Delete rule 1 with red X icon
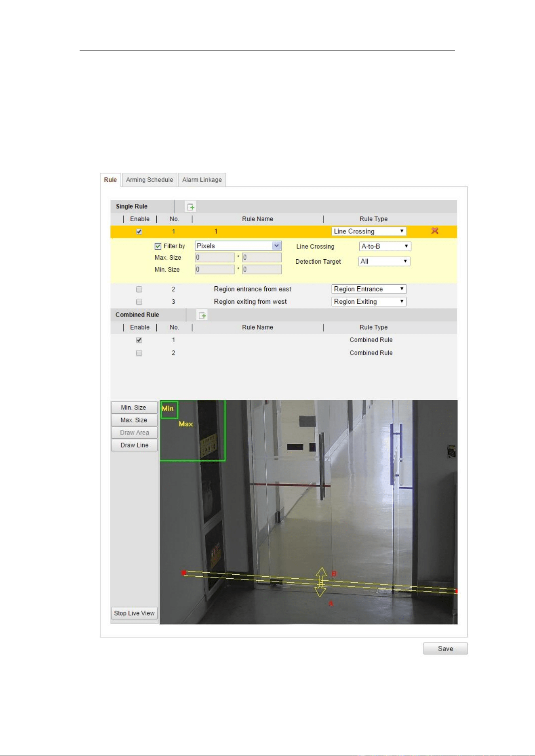 point(435,231)
